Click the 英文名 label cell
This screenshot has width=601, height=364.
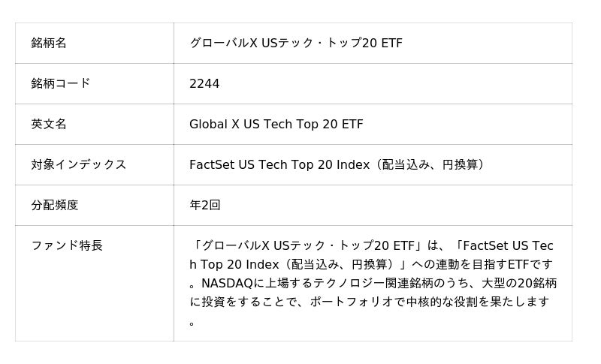pos(49,125)
